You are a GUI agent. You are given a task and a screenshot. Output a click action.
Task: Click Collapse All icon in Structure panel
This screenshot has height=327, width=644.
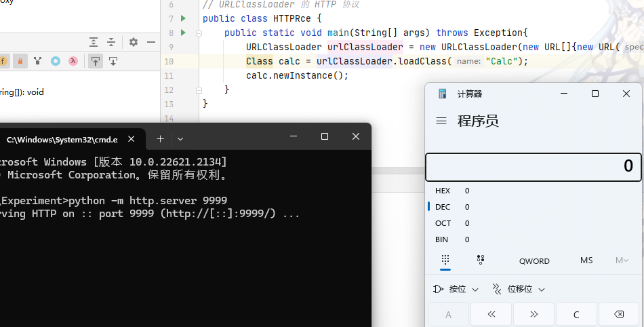click(111, 42)
